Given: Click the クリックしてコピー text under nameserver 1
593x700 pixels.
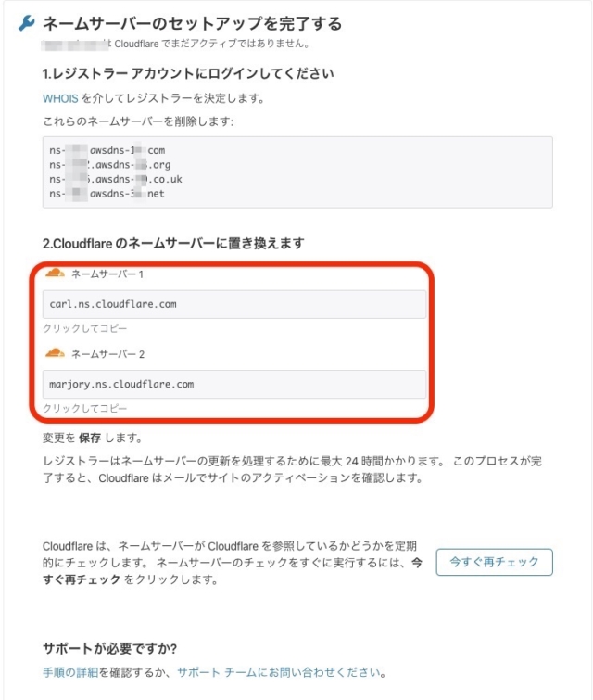Looking at the screenshot, I should 84,328.
